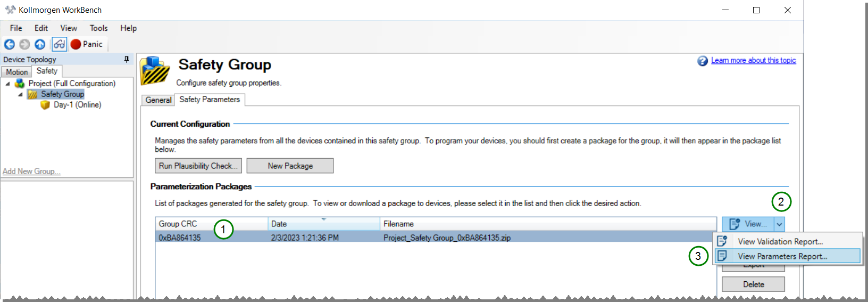Select the 2/3/2023 1:21:36 PM date cell
The image size is (868, 302).
point(305,238)
